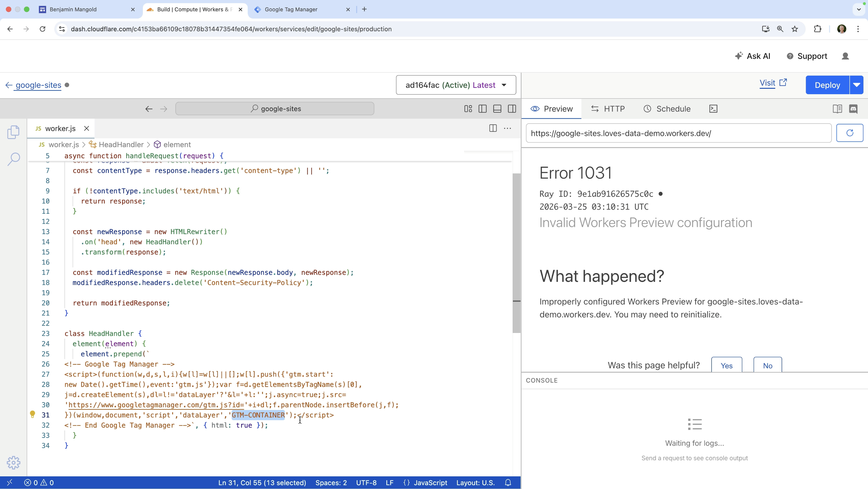Open the Manage settings gear icon
868x489 pixels.
[x=13, y=463]
